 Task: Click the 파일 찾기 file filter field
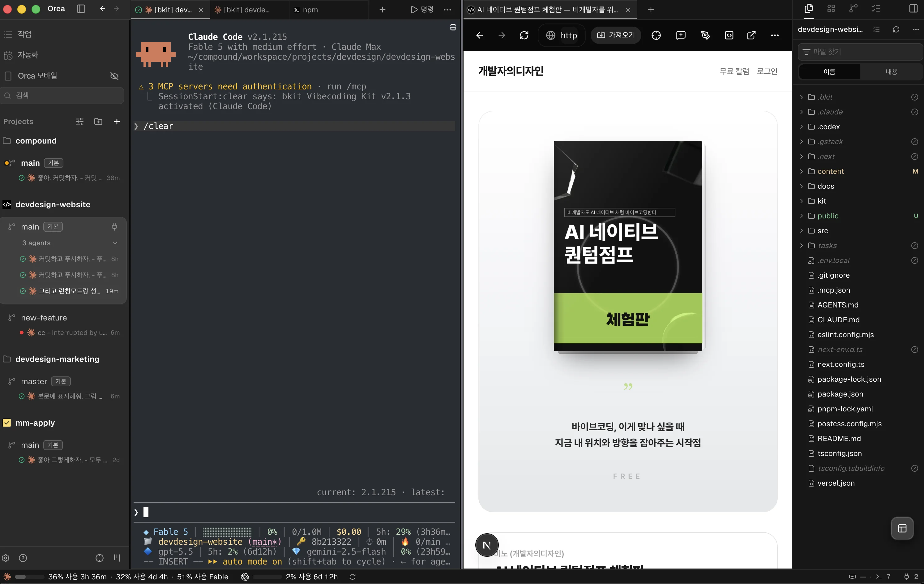860,52
